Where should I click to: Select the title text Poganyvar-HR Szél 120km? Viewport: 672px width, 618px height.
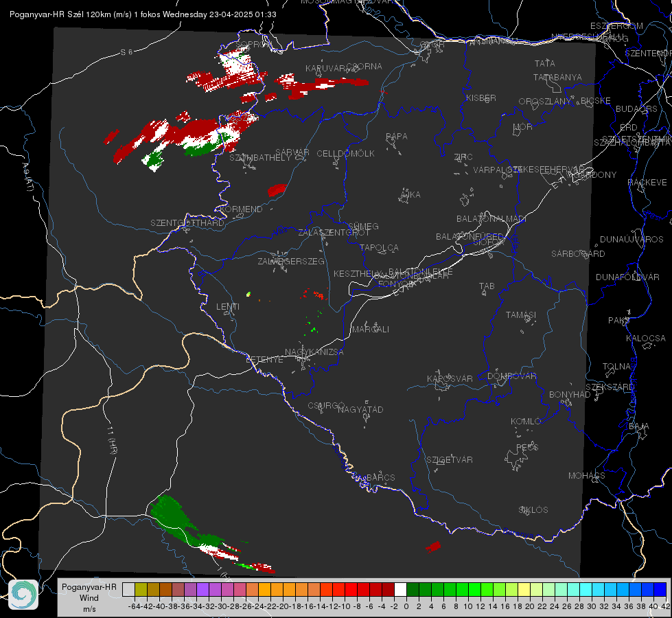pyautogui.click(x=60, y=14)
